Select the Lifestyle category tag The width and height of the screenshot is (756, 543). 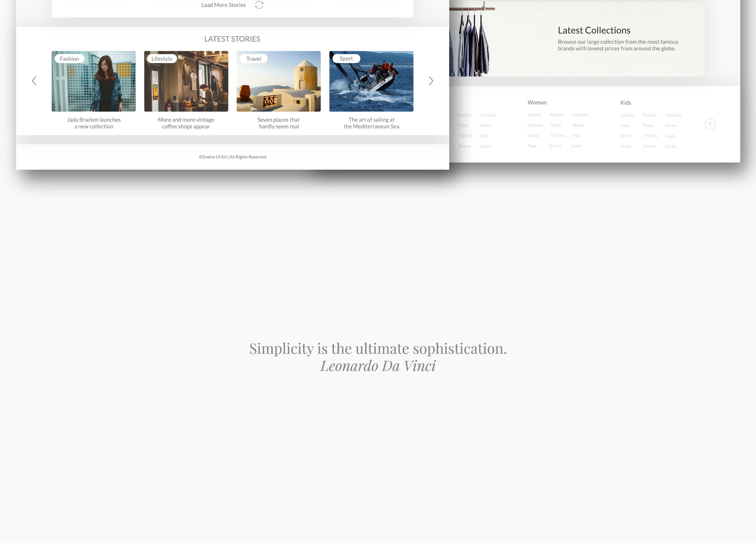[162, 59]
